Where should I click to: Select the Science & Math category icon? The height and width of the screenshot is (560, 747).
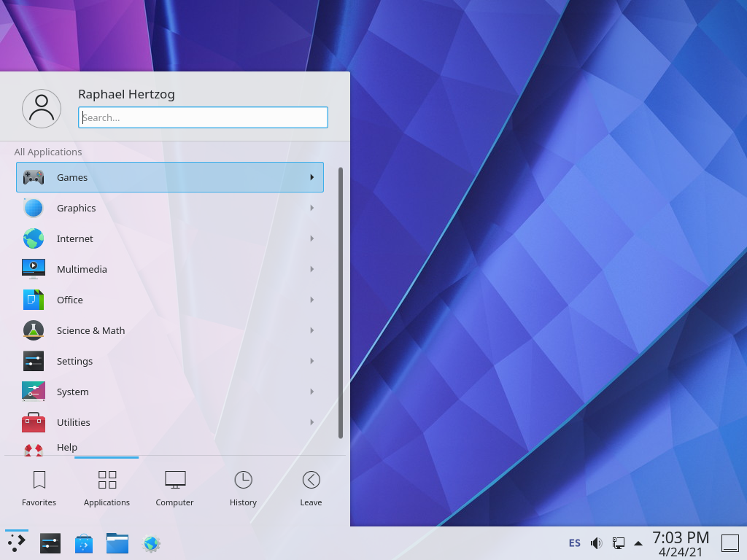[33, 330]
